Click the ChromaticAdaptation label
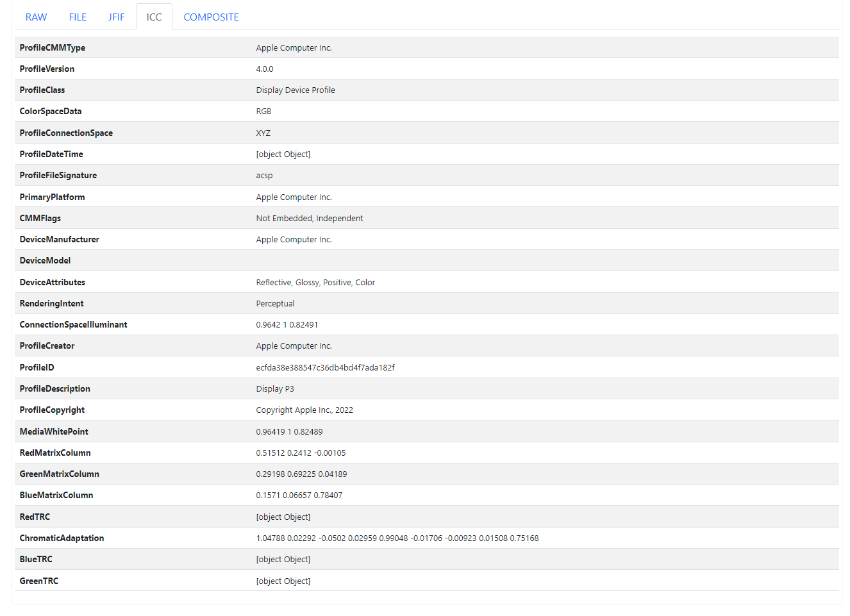Screen dimensions: 850x616 [x=62, y=538]
